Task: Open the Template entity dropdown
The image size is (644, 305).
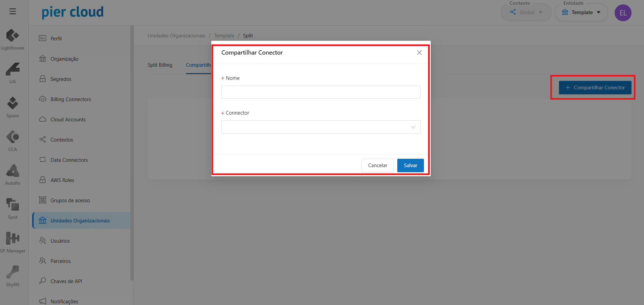Action: click(x=581, y=12)
